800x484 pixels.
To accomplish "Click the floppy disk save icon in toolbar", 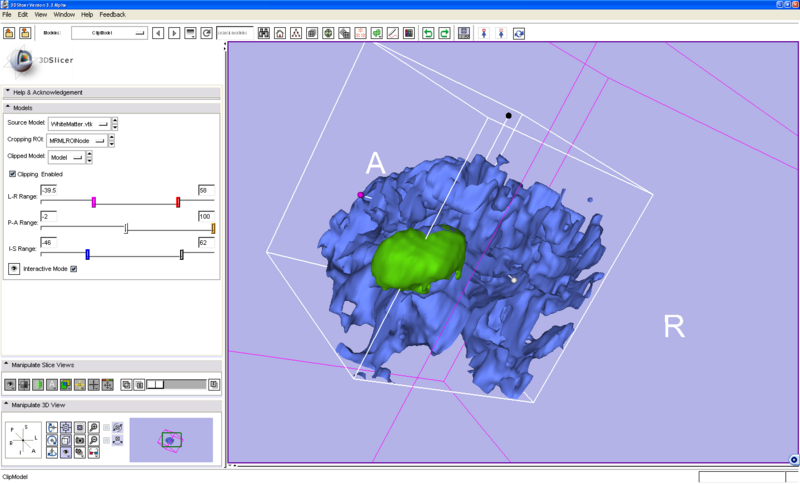I will tap(464, 33).
